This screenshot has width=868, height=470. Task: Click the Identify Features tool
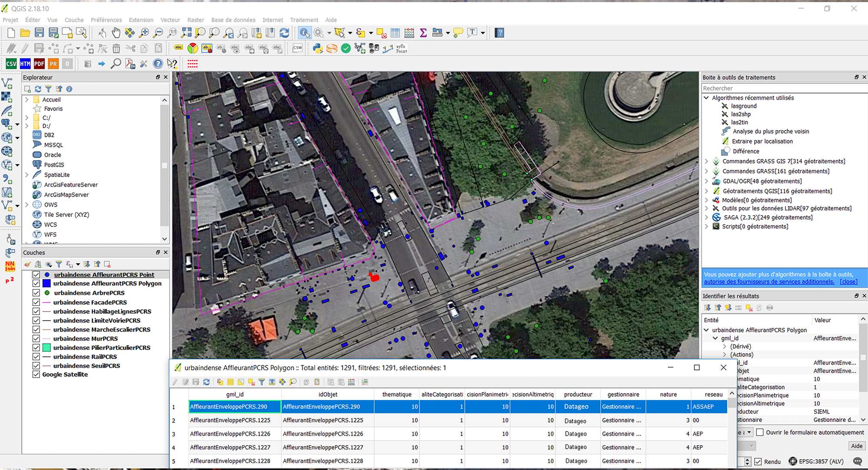coord(304,33)
